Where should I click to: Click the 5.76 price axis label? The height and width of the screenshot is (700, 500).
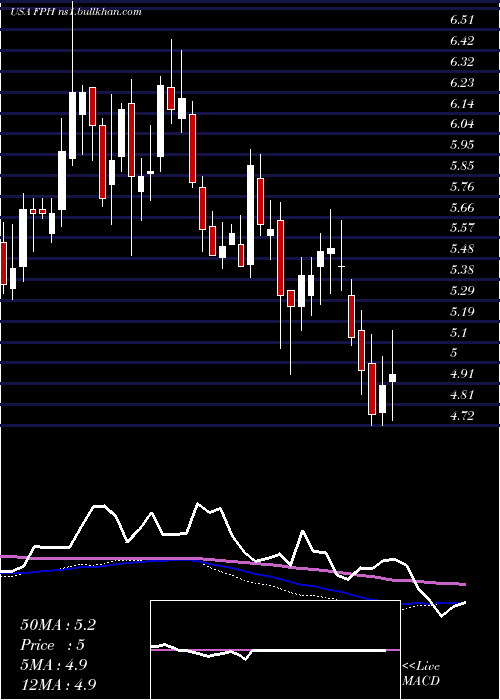(x=462, y=187)
